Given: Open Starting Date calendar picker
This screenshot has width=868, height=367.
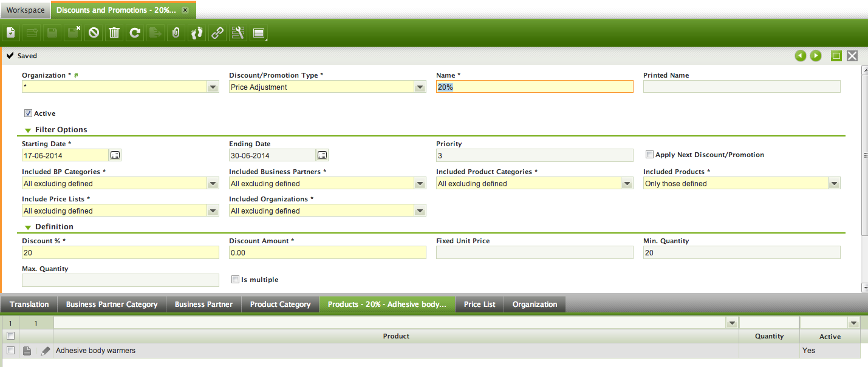Looking at the screenshot, I should coord(115,155).
